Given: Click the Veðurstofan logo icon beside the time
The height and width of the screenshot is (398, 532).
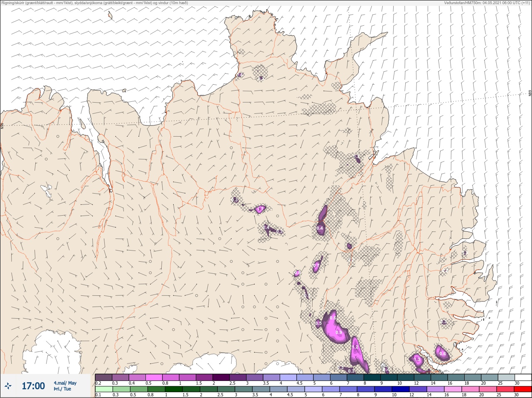Looking at the screenshot, I should pyautogui.click(x=8, y=386).
